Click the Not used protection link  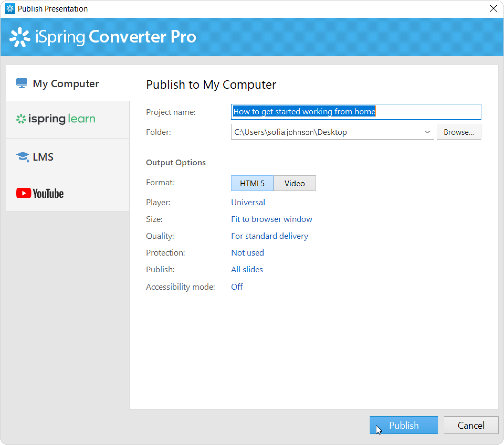click(248, 253)
